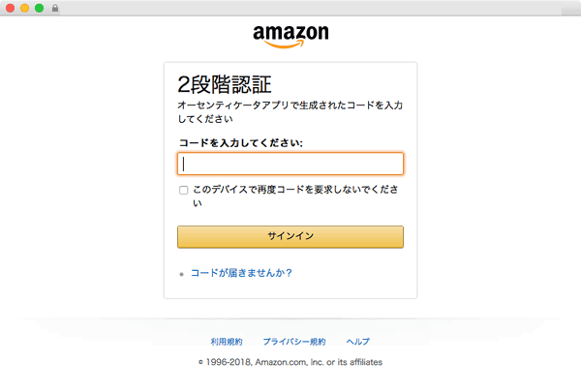
Task: Enable the don't-ask-again-on-this-device checkbox
Action: [x=183, y=190]
